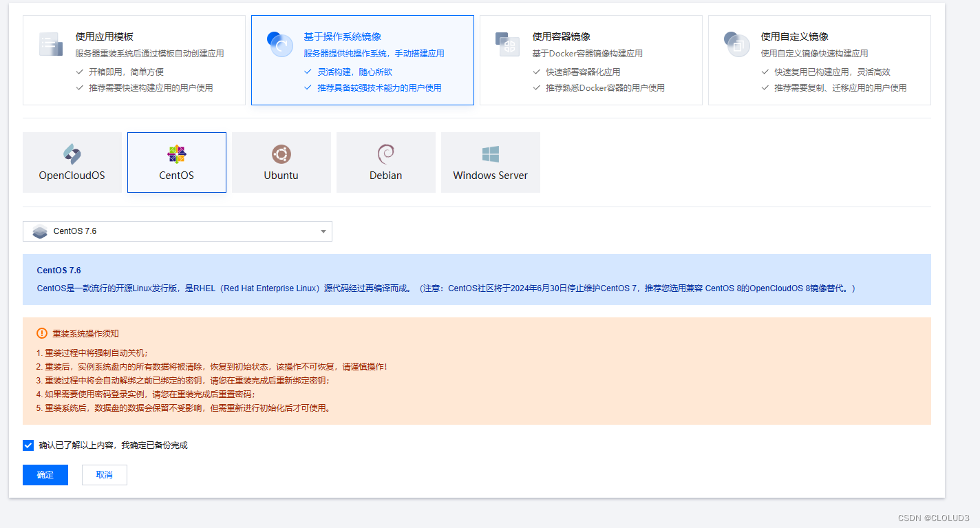Click the 重装系统操作须知 notice heading
980x528 pixels.
point(86,333)
